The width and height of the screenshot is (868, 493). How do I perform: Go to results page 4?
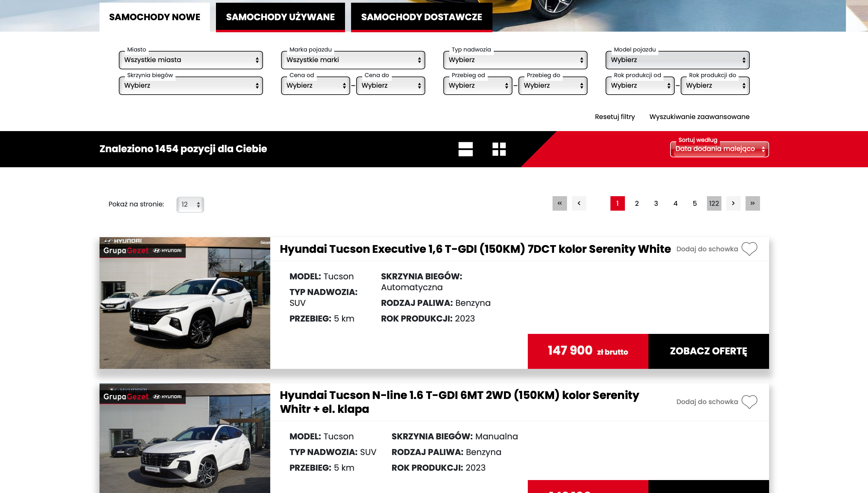tap(675, 203)
